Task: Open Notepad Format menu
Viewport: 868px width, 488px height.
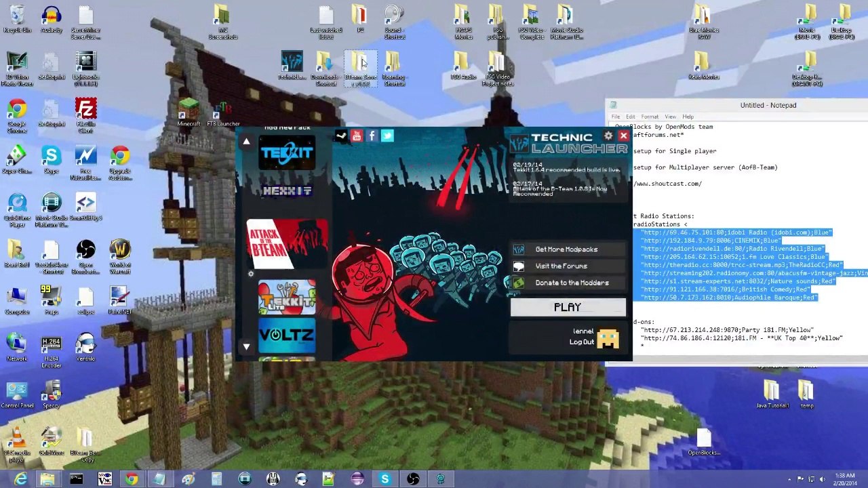Action: [649, 117]
